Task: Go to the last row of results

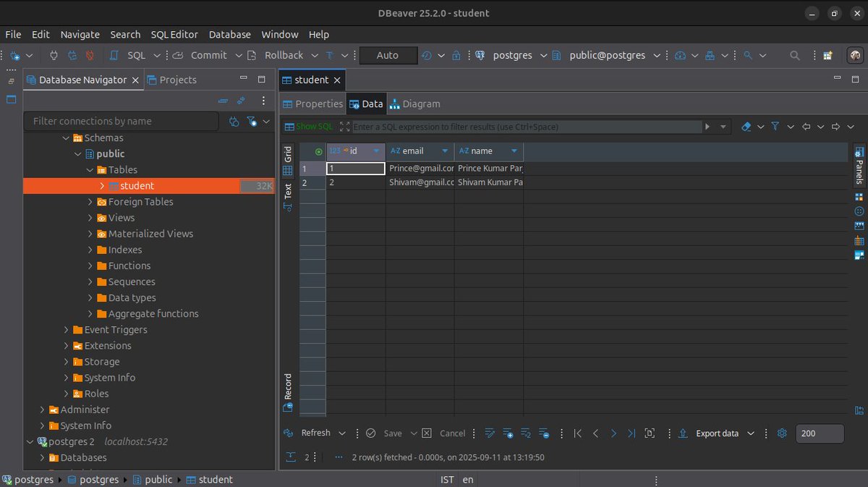Action: (x=631, y=433)
